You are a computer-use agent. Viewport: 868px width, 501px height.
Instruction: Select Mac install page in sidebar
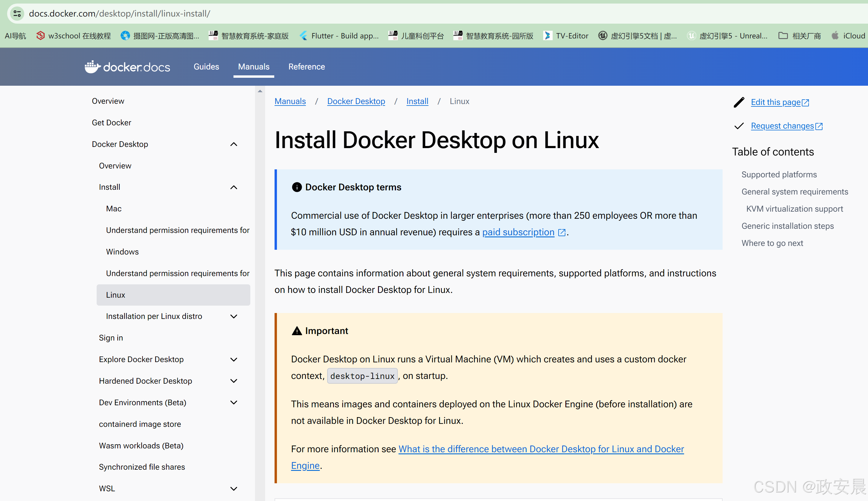(x=113, y=208)
